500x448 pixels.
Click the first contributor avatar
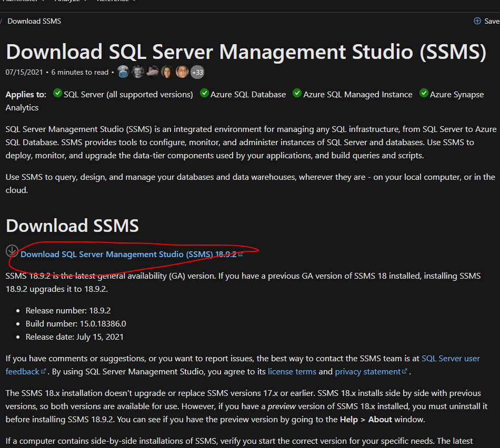(x=123, y=72)
